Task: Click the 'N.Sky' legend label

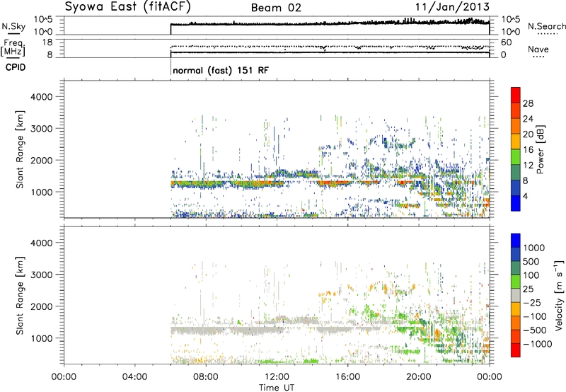Action: [13, 26]
